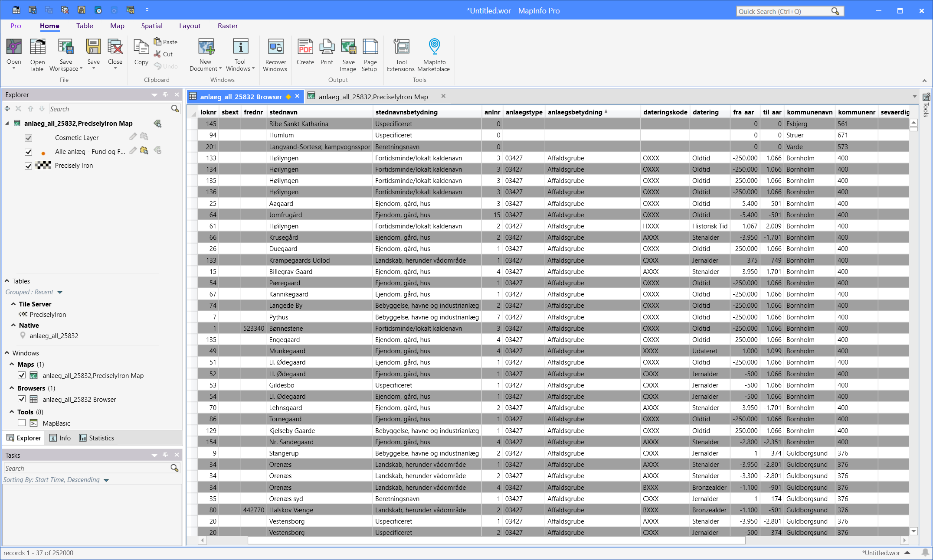Open the Statistics panel tab
This screenshot has width=933, height=560.
click(x=97, y=438)
